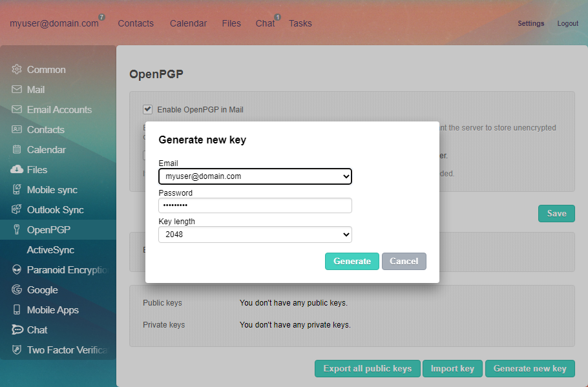This screenshot has width=588, height=387.
Task: Click the Password input field
Action: [x=255, y=205]
